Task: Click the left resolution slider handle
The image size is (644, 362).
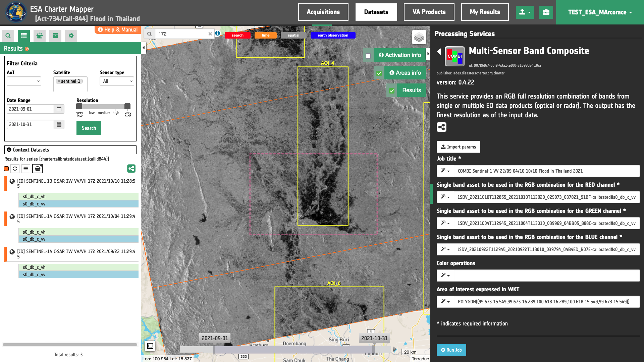Action: coord(79,106)
